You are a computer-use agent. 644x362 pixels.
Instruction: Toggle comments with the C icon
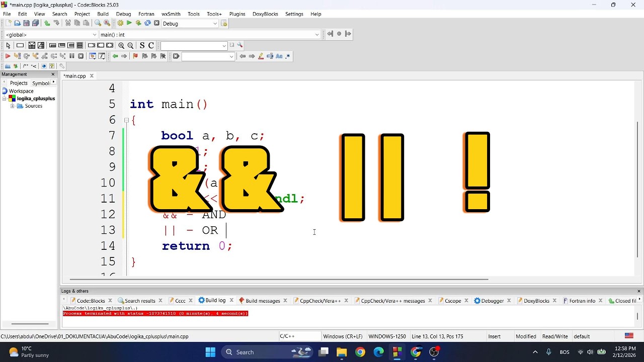click(151, 45)
